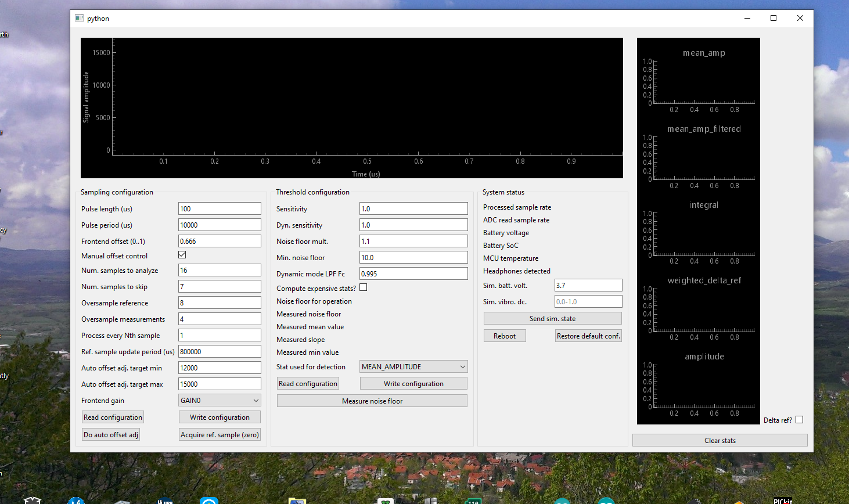Viewport: 849px width, 504px height.
Task: Click the Battery SoC label
Action: click(501, 246)
